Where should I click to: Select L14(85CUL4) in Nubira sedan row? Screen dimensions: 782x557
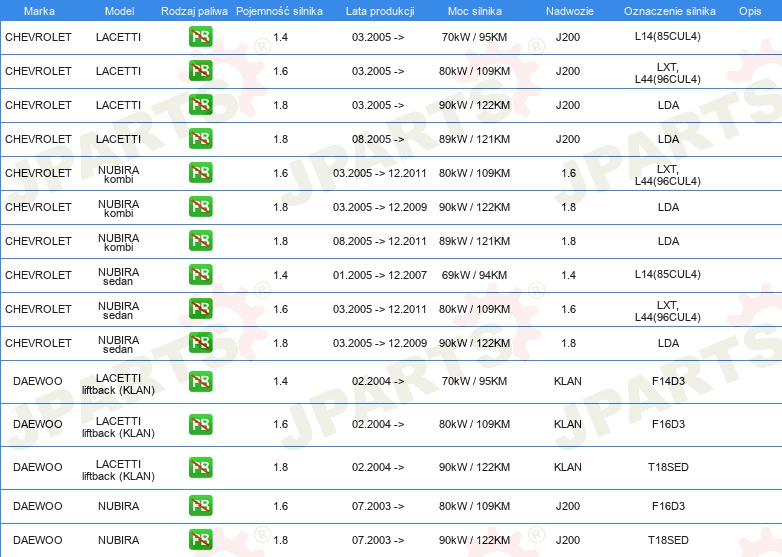pyautogui.click(x=668, y=274)
